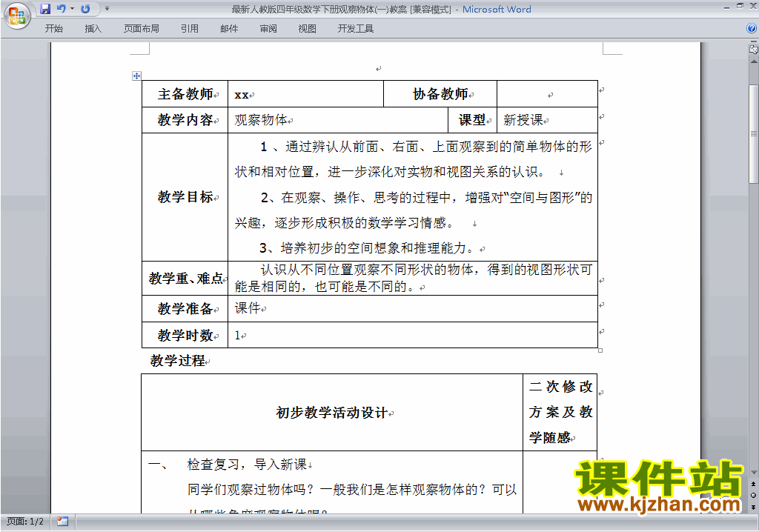This screenshot has width=759, height=532.
Task: Click the 教学内容 label cell
Action: (x=185, y=120)
